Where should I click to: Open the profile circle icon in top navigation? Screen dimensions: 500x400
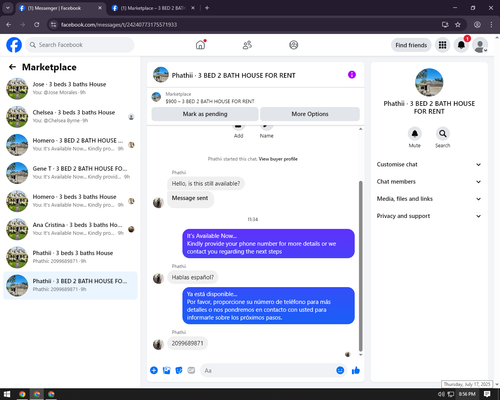click(294, 45)
